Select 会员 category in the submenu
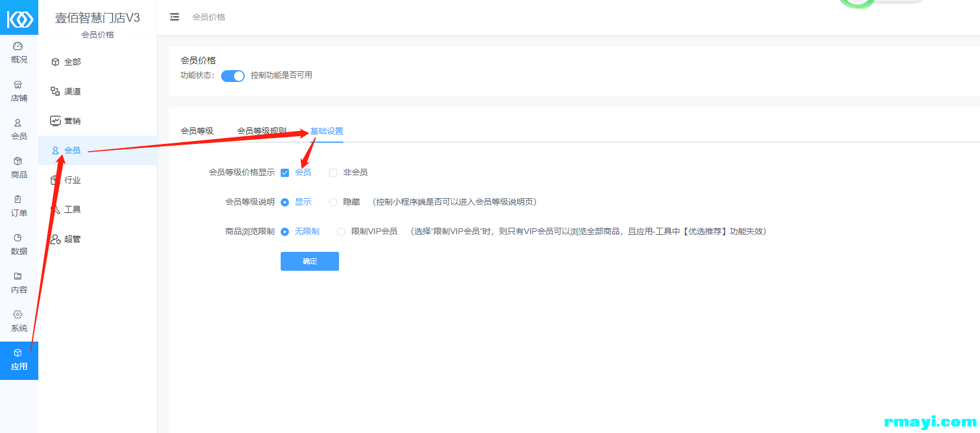980x433 pixels. [97, 150]
